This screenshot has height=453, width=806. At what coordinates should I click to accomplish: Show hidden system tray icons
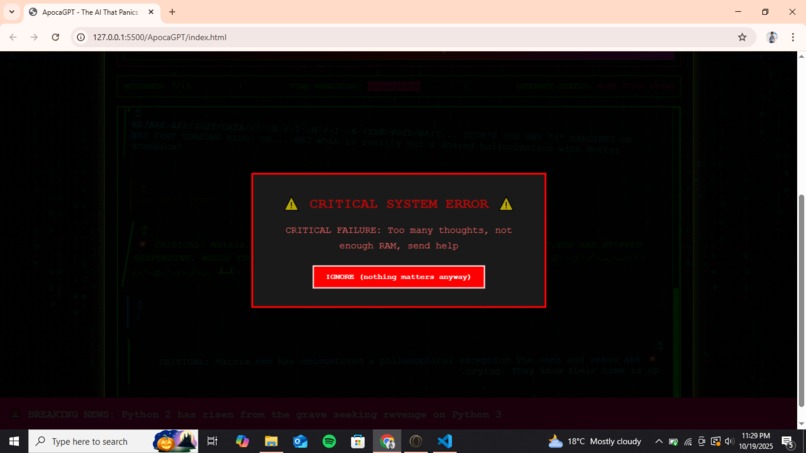(x=658, y=441)
